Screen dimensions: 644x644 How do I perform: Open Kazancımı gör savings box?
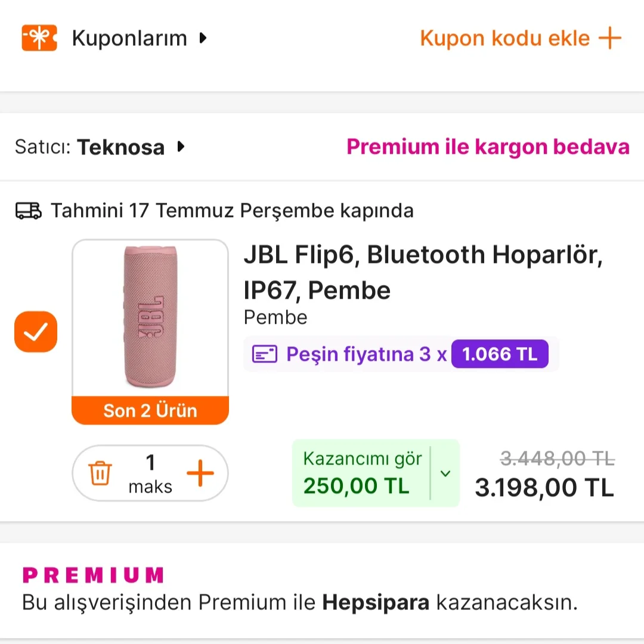[362, 473]
